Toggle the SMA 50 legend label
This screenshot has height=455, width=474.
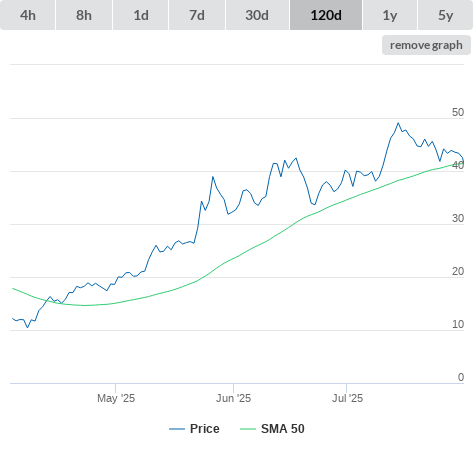tap(283, 429)
